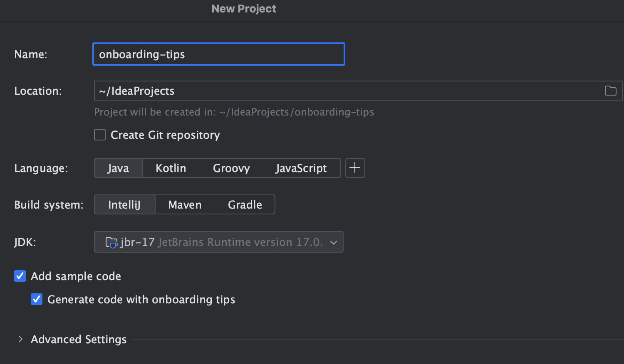Image resolution: width=624 pixels, height=364 pixels.
Task: Open the JDK dropdown arrow
Action: [x=333, y=242]
